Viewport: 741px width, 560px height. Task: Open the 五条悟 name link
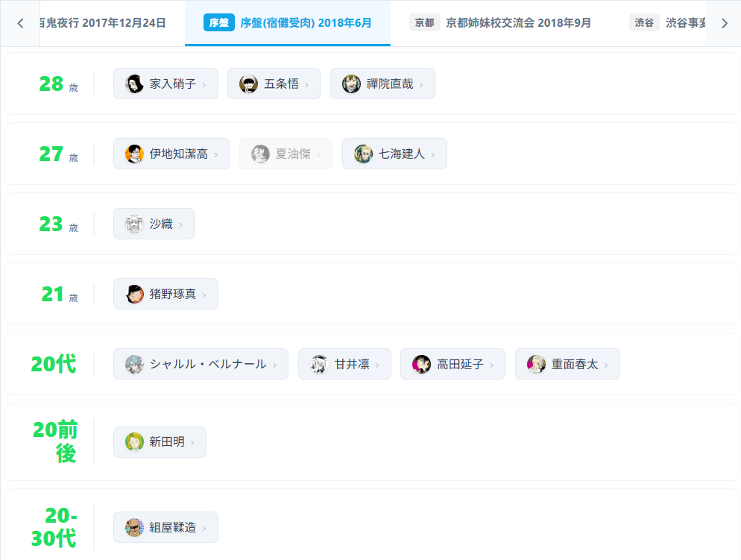click(x=281, y=84)
